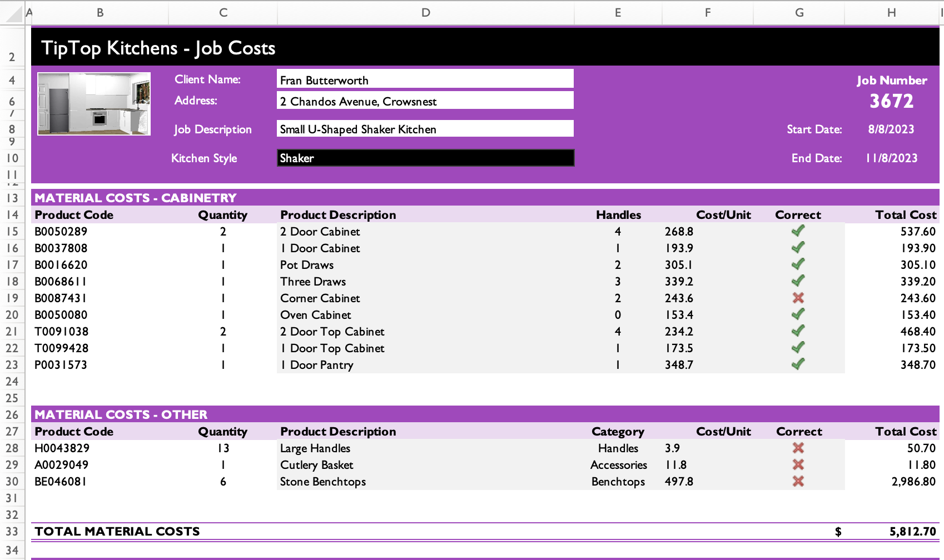
Task: Click the TipTop Kitchens - Job Costs title
Action: [158, 48]
